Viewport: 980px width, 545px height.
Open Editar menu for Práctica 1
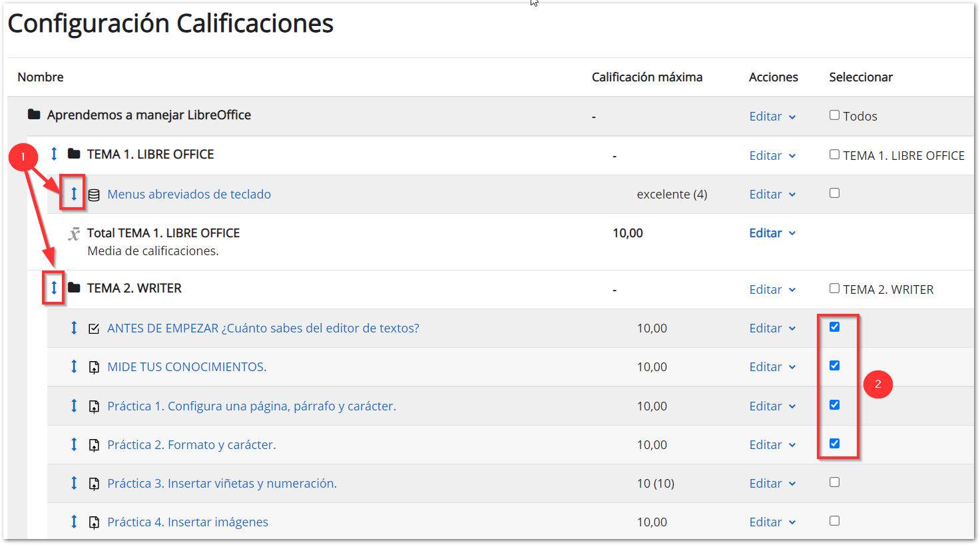click(x=772, y=406)
